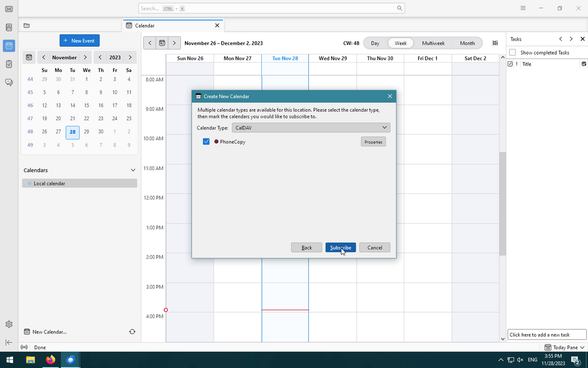Click the add new task field

547,335
